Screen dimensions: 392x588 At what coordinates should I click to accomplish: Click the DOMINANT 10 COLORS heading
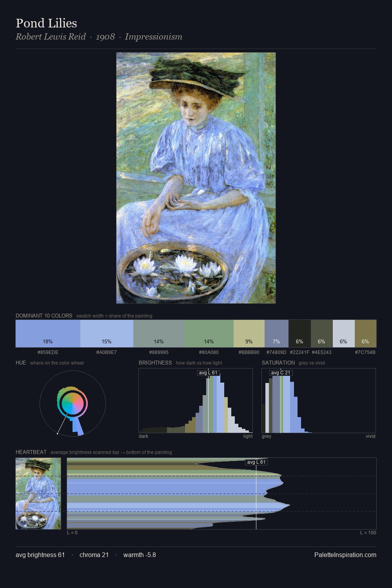click(44, 316)
